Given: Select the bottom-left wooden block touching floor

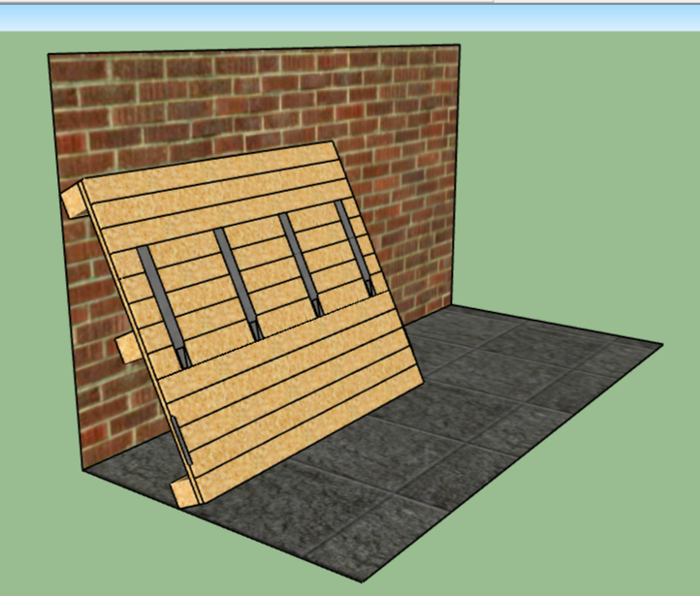Looking at the screenshot, I should (x=184, y=492).
